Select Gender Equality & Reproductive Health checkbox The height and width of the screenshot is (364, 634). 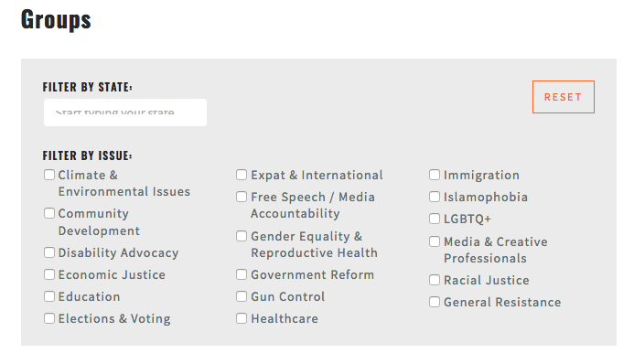pos(242,236)
